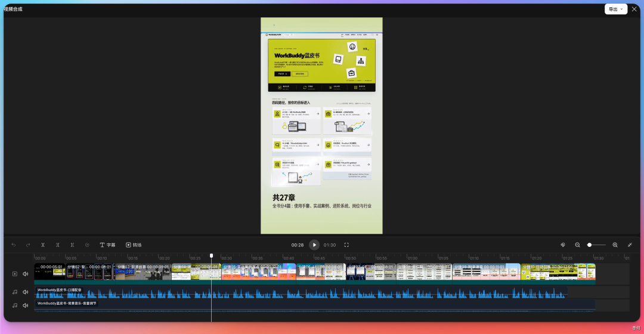Click the fit-timeline collapse arrows icon
Viewport: 644px width, 334px height.
tap(630, 245)
